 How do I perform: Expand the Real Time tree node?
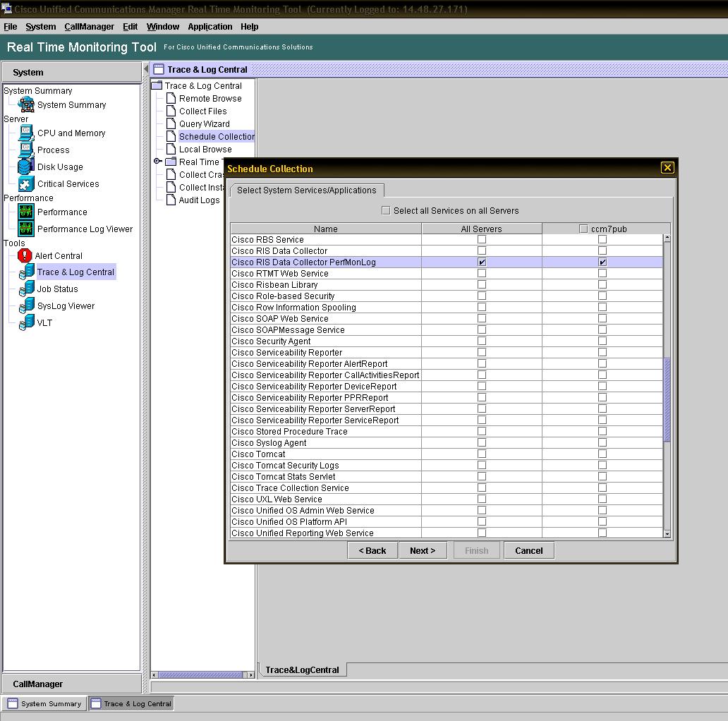(157, 161)
